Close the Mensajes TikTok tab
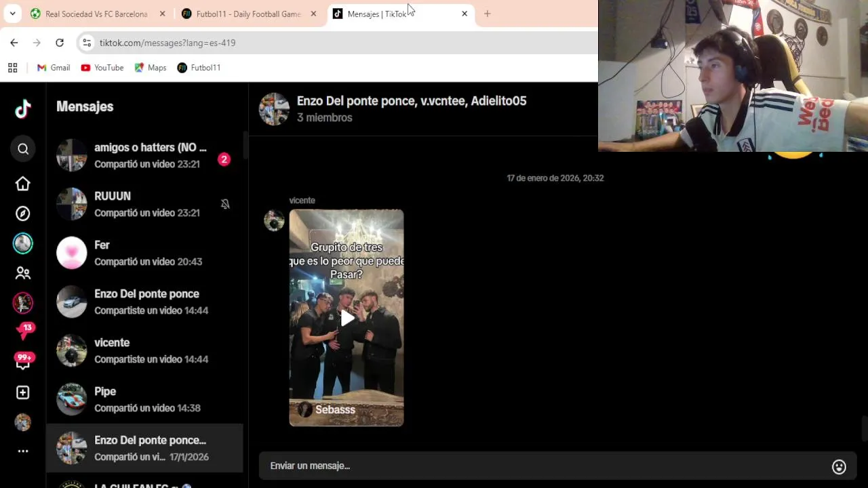This screenshot has height=488, width=868. (x=465, y=14)
